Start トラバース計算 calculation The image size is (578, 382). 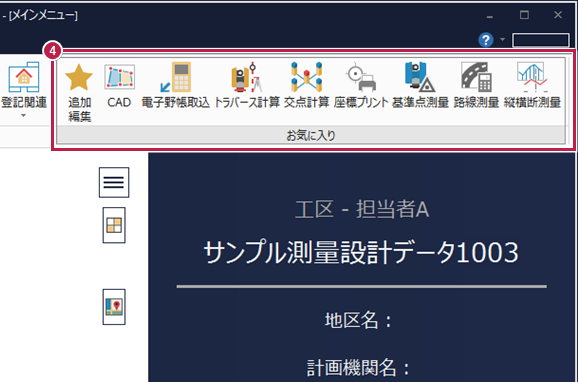(247, 86)
